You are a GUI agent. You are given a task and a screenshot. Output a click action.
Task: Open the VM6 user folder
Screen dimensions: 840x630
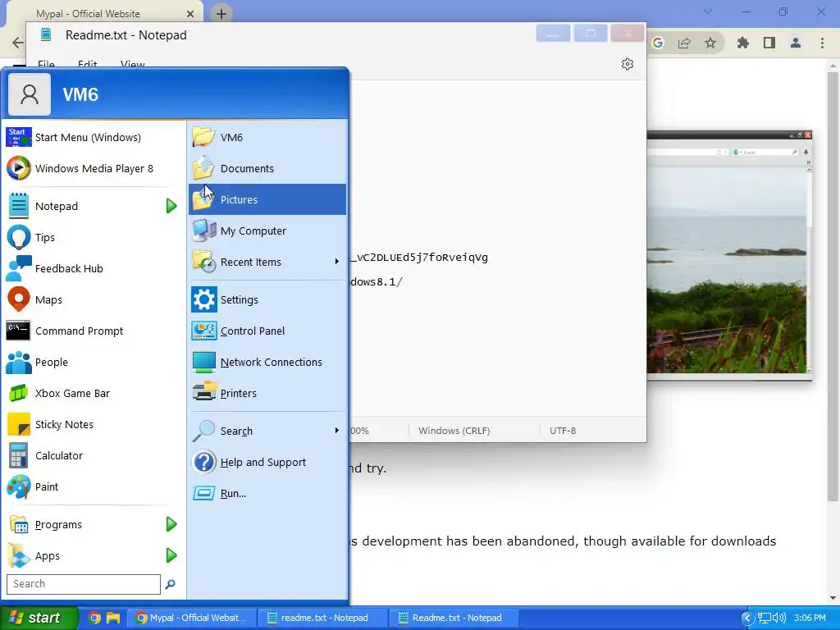pos(267,137)
